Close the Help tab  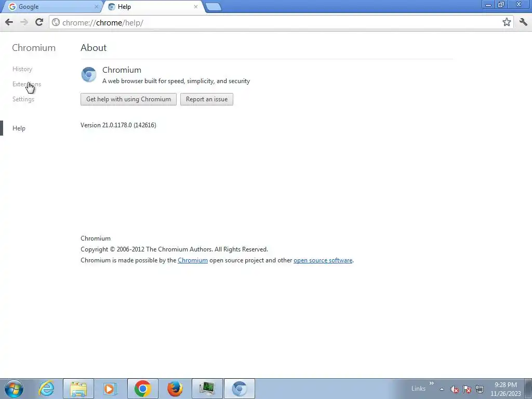[x=196, y=6]
